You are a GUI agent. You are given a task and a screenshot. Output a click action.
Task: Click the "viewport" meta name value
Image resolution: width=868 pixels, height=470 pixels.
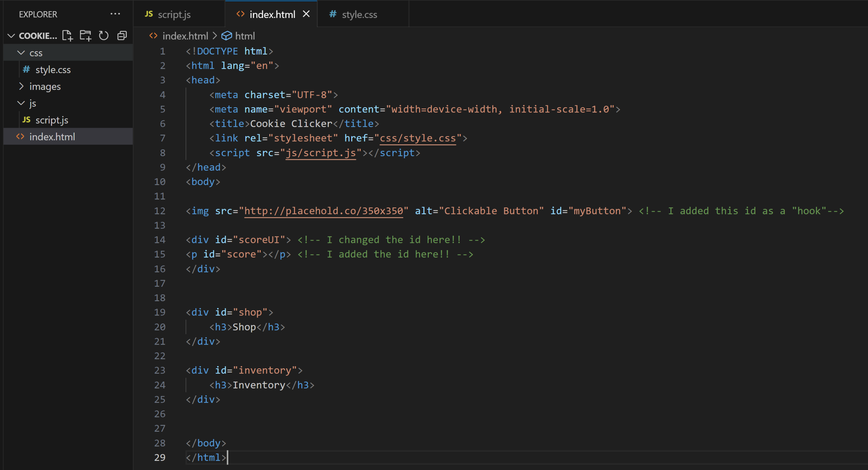[303, 109]
